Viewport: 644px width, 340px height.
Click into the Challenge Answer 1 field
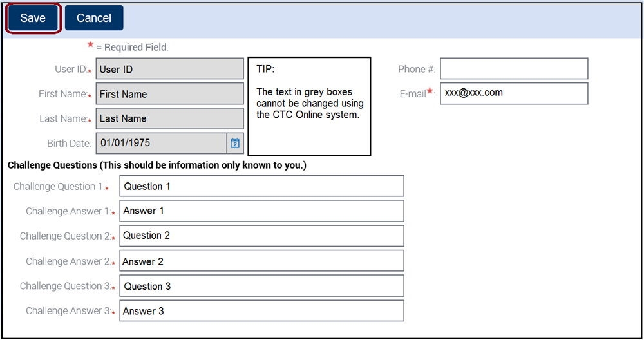click(x=261, y=211)
